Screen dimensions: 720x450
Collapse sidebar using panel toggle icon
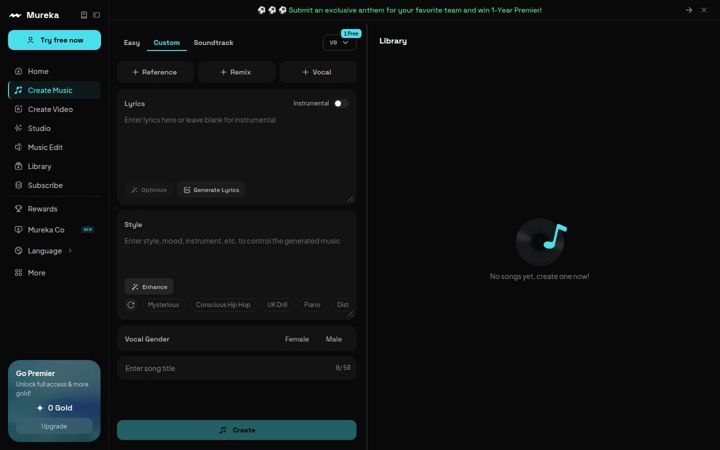96,15
